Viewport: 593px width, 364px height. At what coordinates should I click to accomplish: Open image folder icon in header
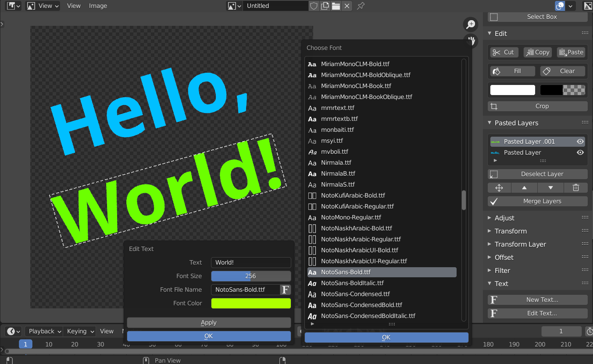tap(336, 6)
